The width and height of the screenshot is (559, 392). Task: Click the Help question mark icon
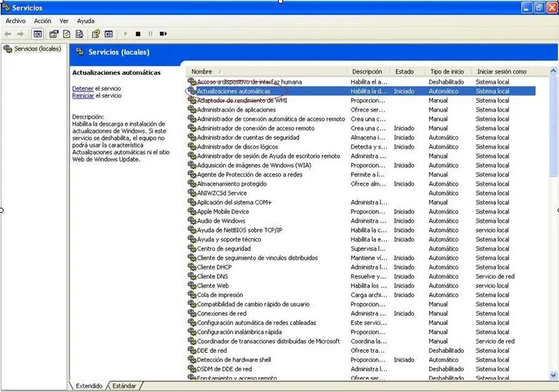coord(96,34)
